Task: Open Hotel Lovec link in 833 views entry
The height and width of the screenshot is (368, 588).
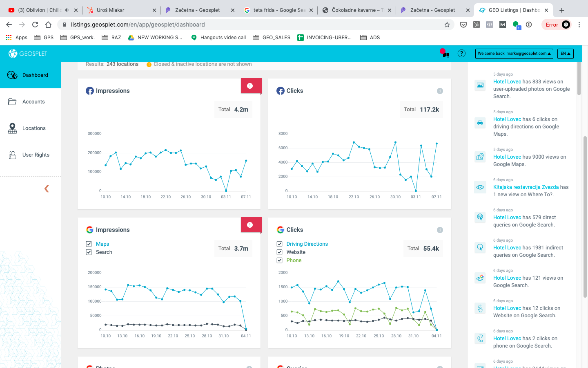Action: point(507,82)
